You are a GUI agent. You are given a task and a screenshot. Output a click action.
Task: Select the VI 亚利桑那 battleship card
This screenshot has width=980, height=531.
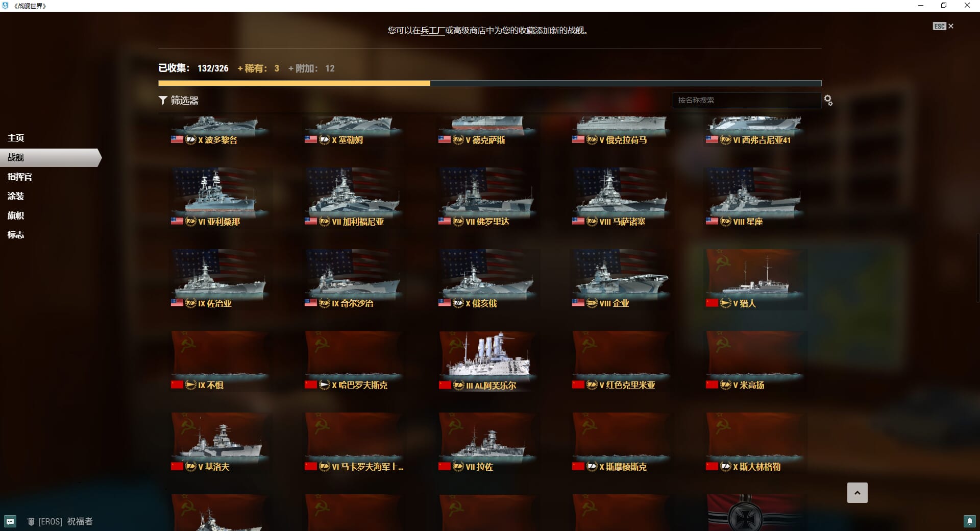click(x=220, y=198)
